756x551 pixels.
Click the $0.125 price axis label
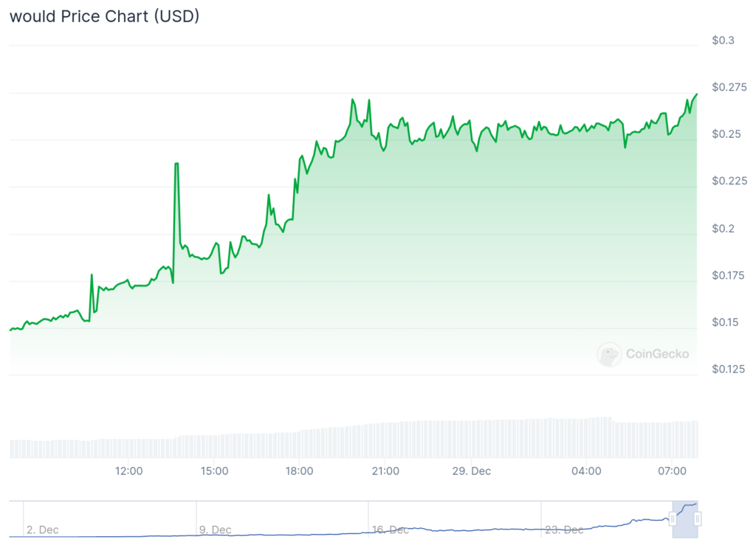729,370
